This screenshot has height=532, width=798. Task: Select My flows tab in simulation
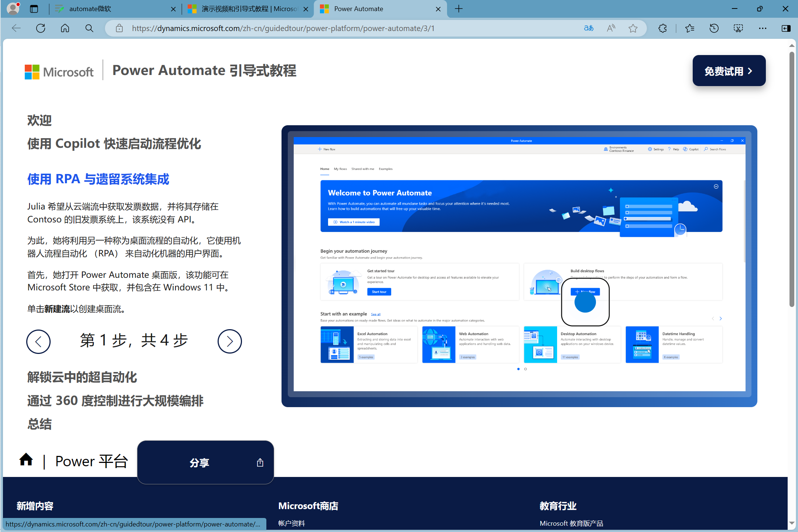(x=340, y=169)
